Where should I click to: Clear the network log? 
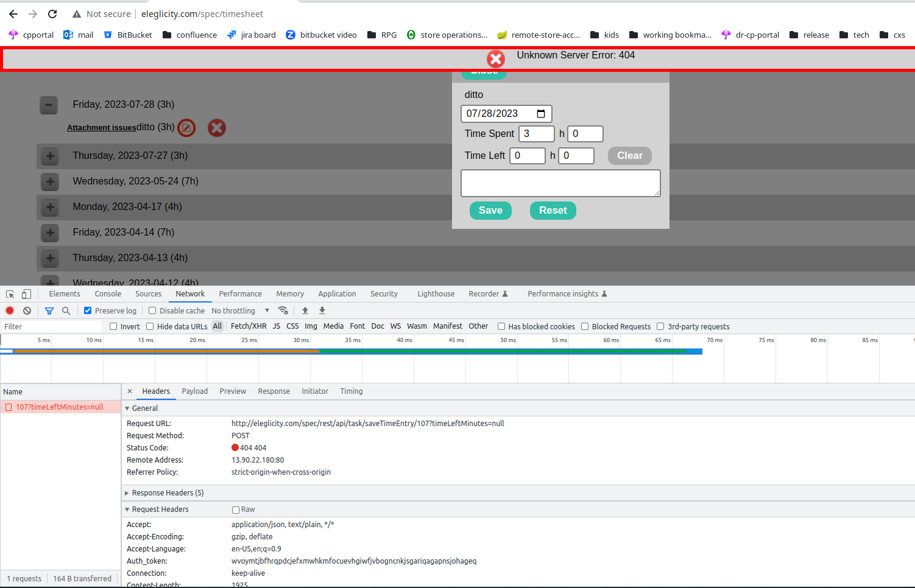pos(27,310)
